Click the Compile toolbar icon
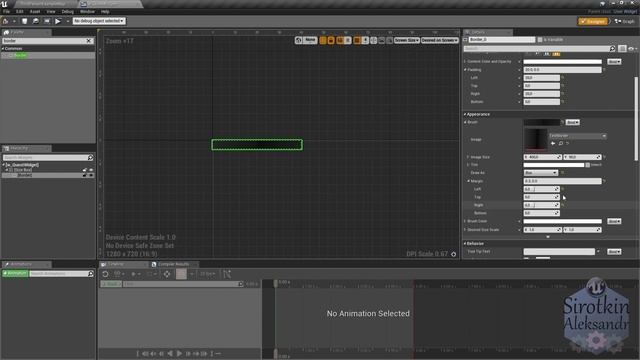Viewport: 640px width, 360px height. tap(6, 21)
